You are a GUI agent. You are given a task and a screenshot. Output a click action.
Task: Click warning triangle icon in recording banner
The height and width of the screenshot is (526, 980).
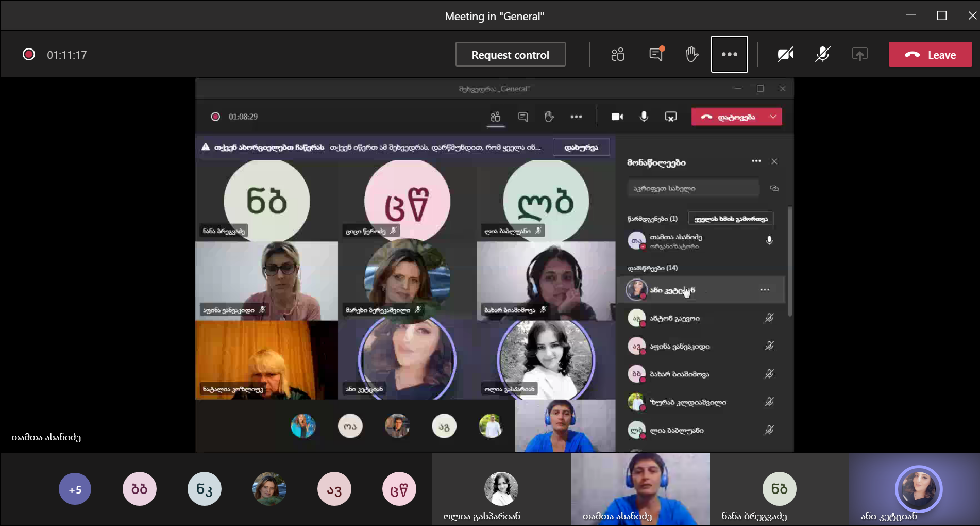coord(206,147)
